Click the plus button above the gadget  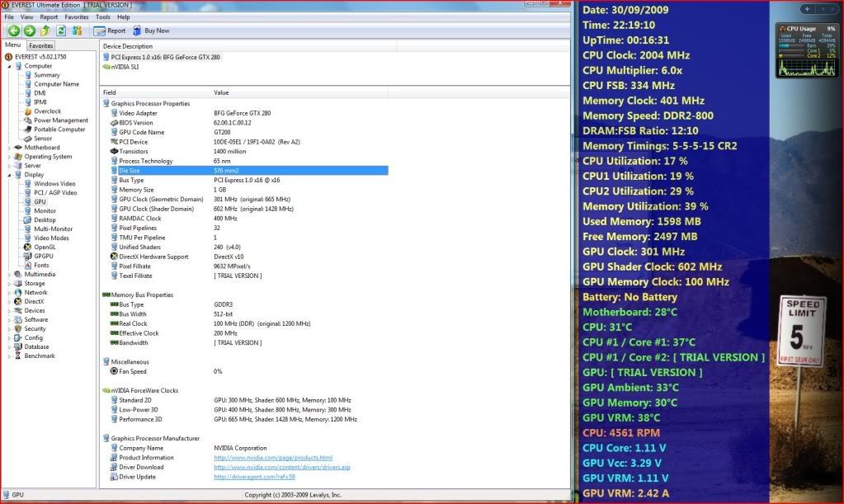pyautogui.click(x=807, y=8)
